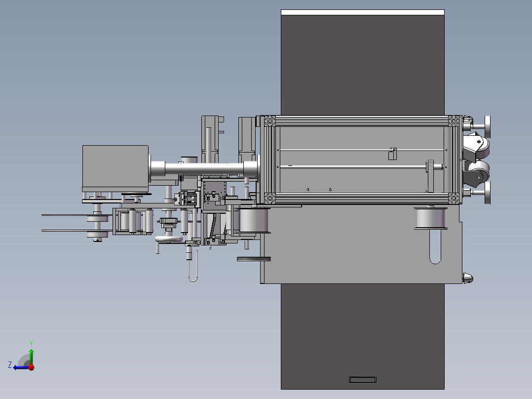
Task: Select the cone-shaped foot at plate's lower right
Action: 468,278
